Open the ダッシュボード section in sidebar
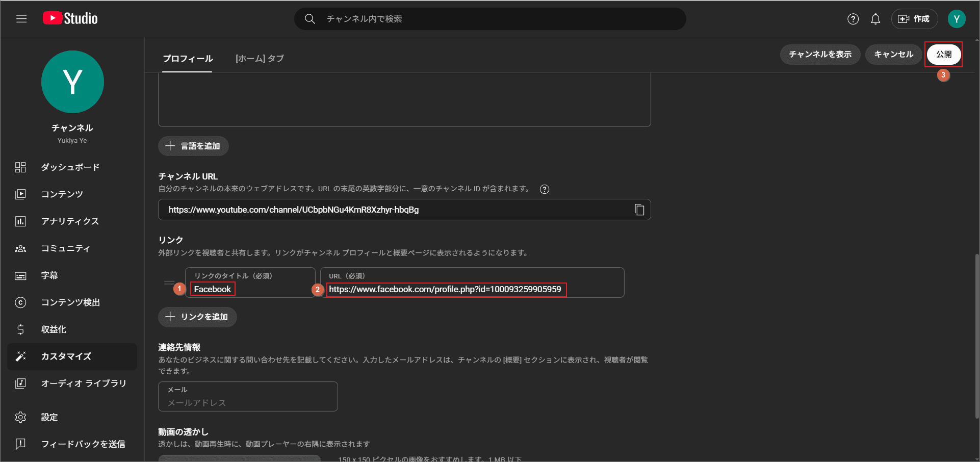This screenshot has width=980, height=462. 71,167
